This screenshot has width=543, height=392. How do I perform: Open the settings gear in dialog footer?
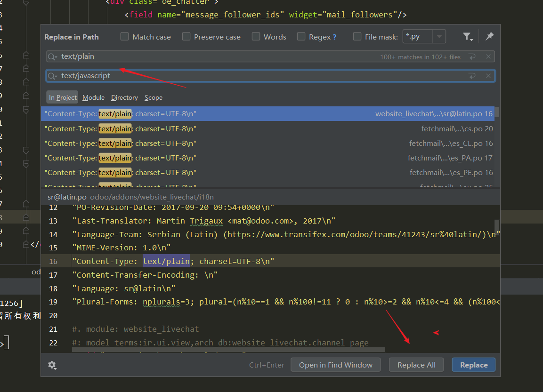pyautogui.click(x=52, y=365)
